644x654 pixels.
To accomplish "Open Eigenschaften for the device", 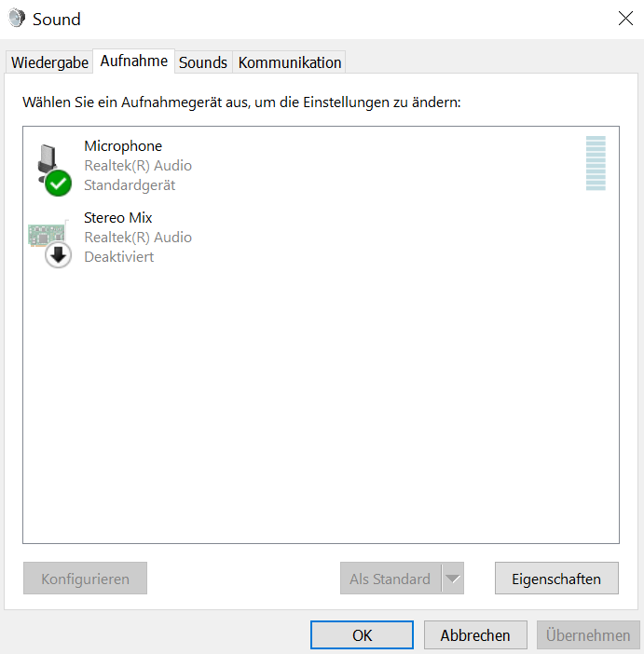I will pyautogui.click(x=556, y=579).
